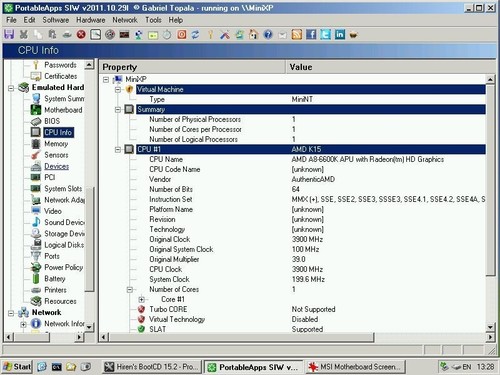The height and width of the screenshot is (375, 500).
Task: Click the command prompt quick launch icon
Action: (x=56, y=367)
